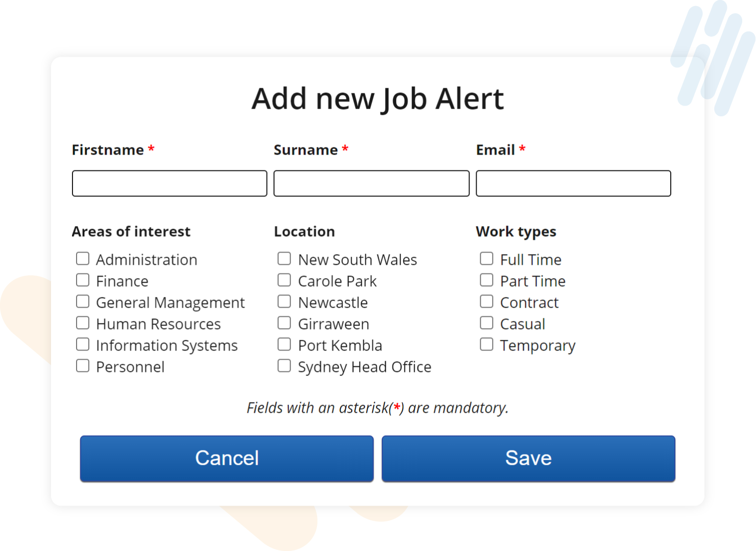Check the Administration interest checkbox
756x551 pixels.
(x=83, y=258)
